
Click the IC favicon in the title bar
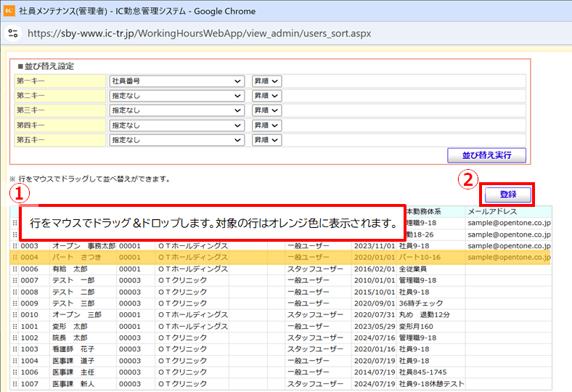tap(9, 11)
